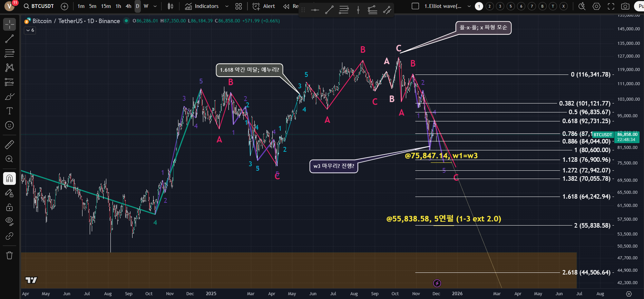Expand the time interval dropdown chevron
Screen dimensions: 644x299
(x=155, y=6)
